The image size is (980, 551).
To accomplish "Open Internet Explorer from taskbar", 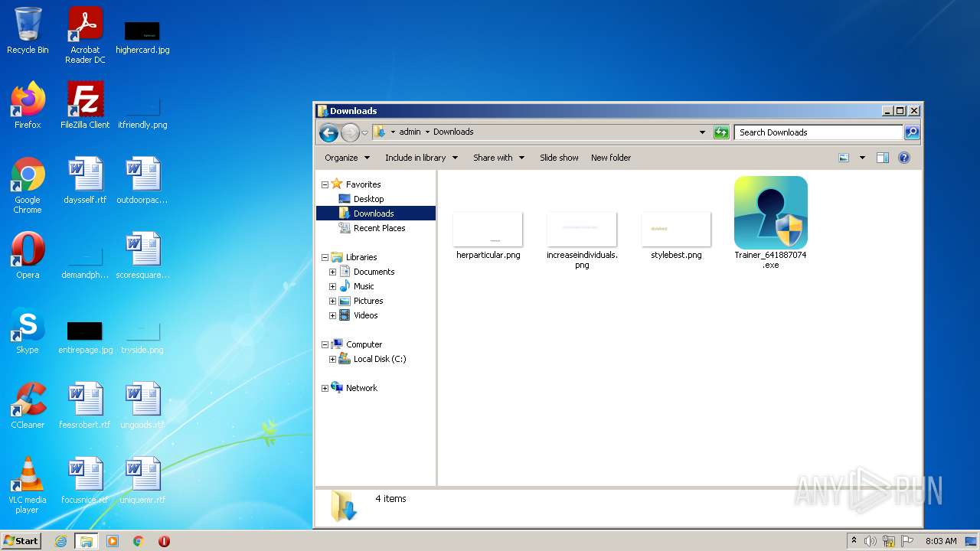I will (x=60, y=541).
